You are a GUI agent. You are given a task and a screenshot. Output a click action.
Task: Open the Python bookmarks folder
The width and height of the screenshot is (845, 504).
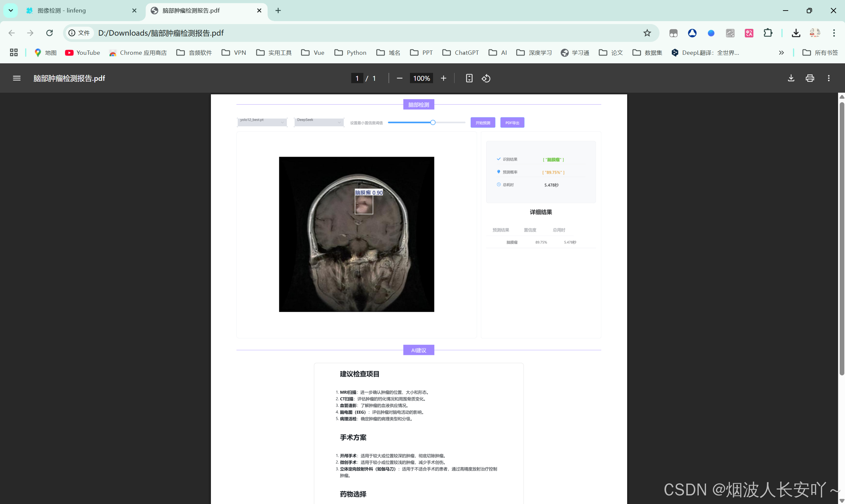click(350, 53)
